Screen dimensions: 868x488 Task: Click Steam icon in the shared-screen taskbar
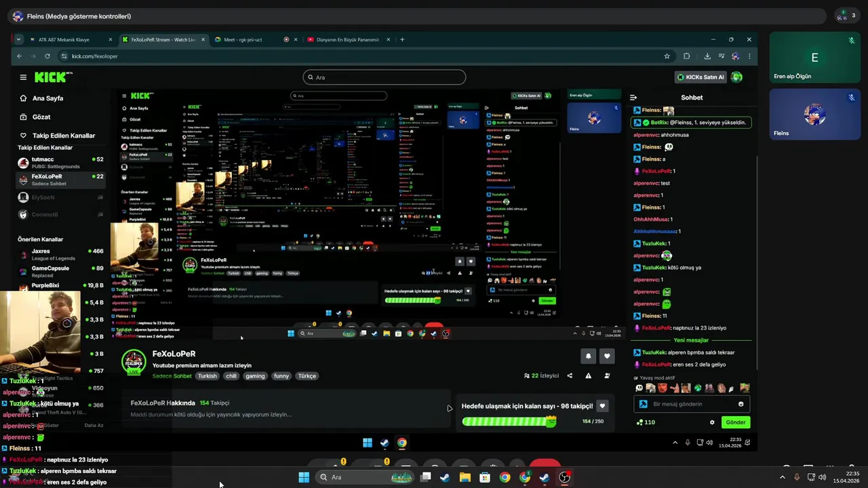click(x=384, y=443)
